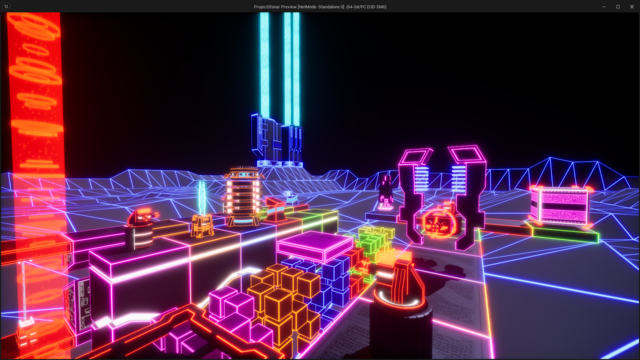Click the orange circular core between claw arms

click(x=439, y=222)
